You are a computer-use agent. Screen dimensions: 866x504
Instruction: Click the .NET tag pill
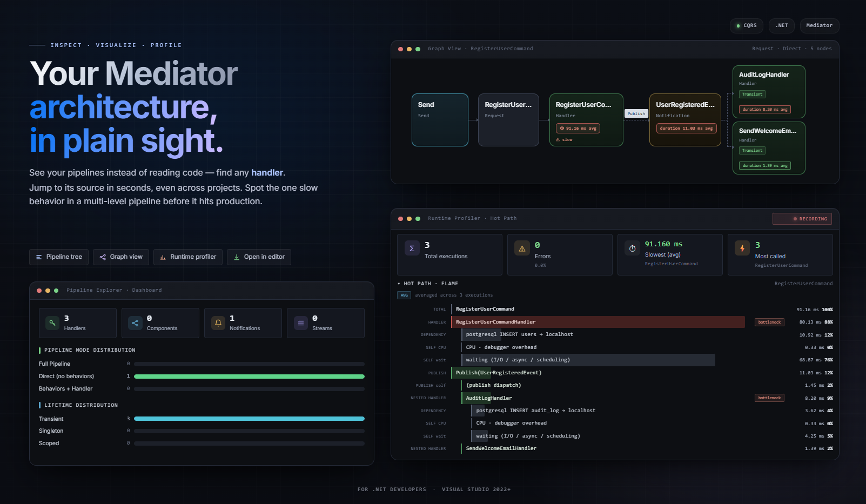tap(782, 25)
